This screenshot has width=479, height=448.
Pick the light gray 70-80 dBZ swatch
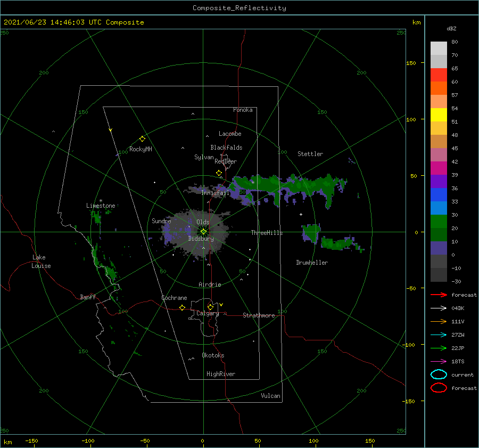tap(439, 48)
